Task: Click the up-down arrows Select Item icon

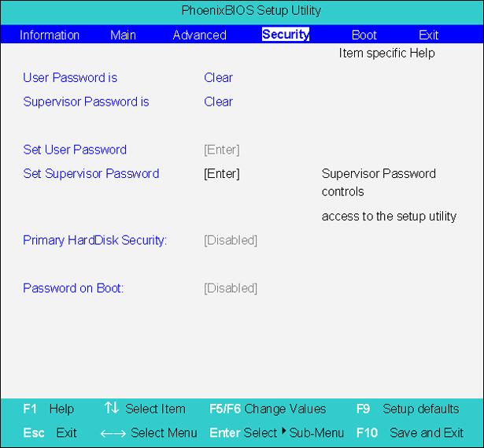Action: tap(112, 408)
